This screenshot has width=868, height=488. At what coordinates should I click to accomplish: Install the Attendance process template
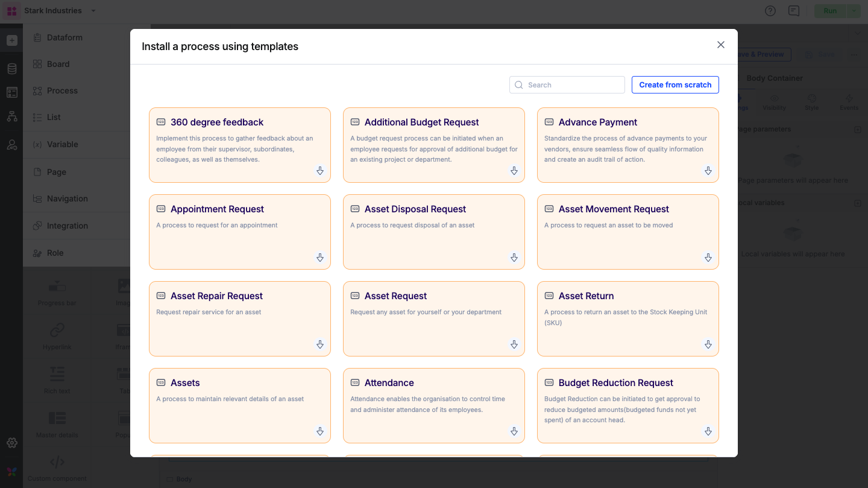pyautogui.click(x=514, y=432)
